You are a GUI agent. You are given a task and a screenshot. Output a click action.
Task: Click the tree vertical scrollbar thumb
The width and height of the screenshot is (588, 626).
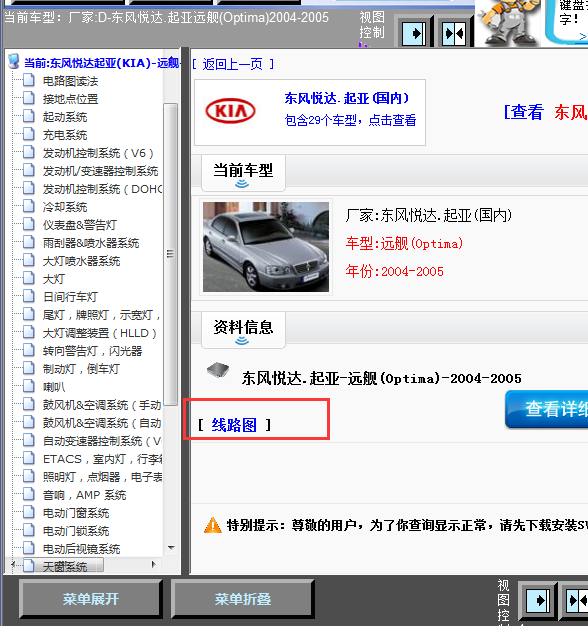click(x=170, y=254)
